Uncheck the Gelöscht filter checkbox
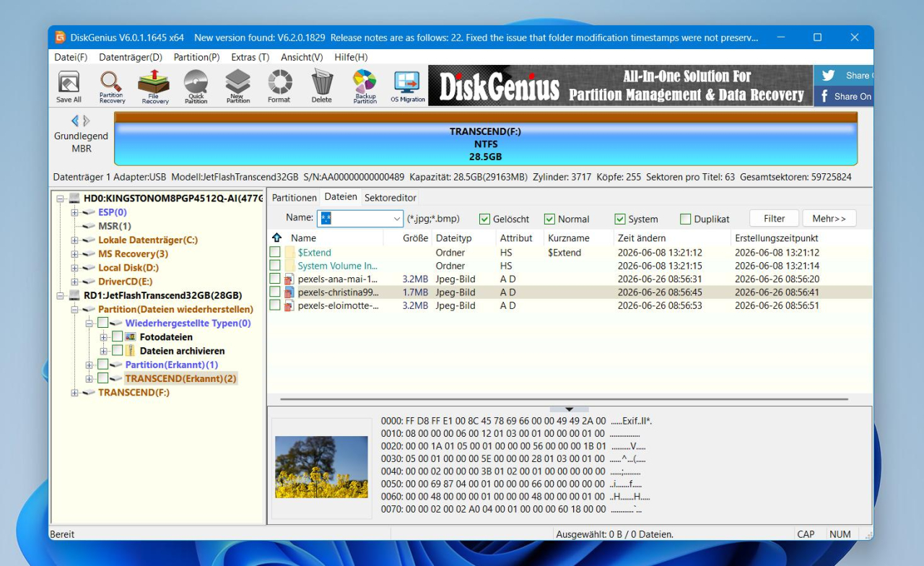Image resolution: width=924 pixels, height=566 pixels. pos(484,219)
